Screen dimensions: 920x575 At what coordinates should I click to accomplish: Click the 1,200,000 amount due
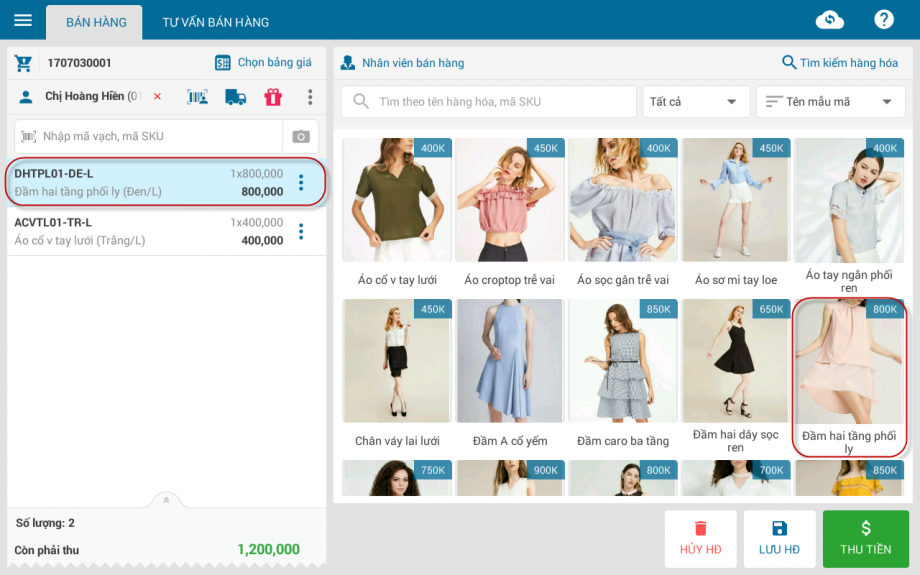(269, 549)
